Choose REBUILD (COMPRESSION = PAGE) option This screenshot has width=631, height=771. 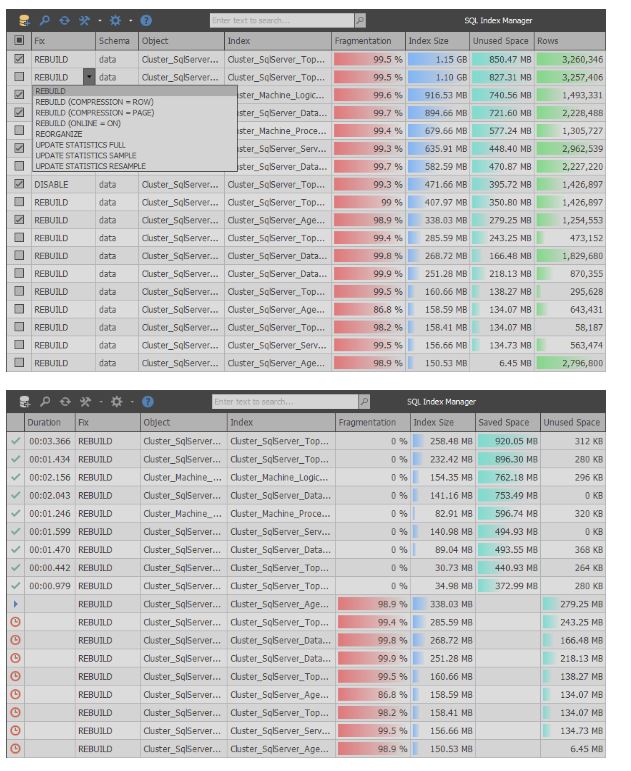(135, 113)
